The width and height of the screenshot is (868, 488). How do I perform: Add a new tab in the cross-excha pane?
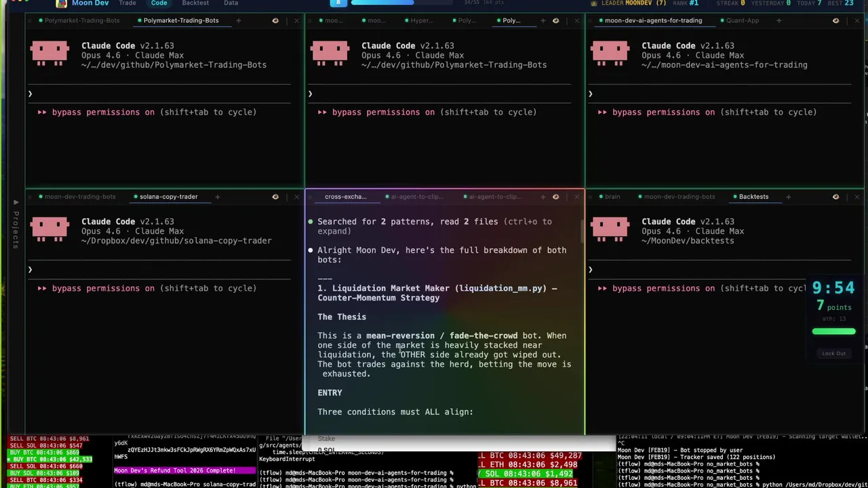tap(543, 197)
